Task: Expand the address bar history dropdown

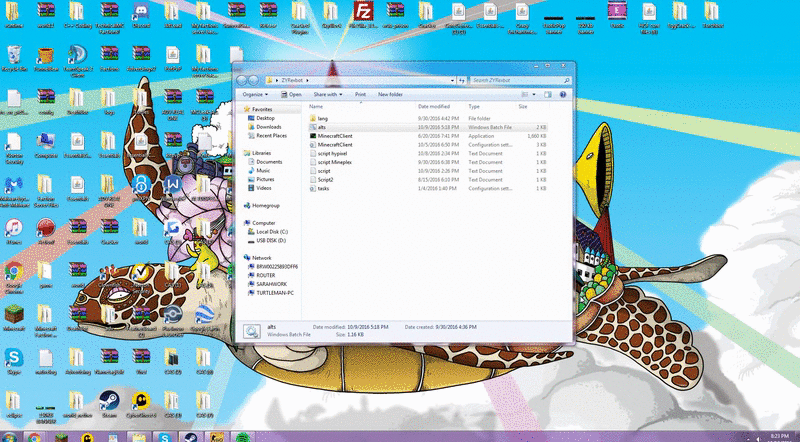Action: 452,80
